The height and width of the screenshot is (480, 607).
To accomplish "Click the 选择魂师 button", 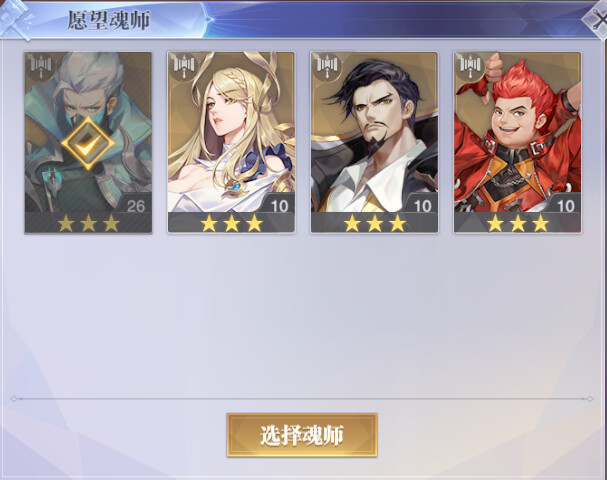I will [x=302, y=435].
